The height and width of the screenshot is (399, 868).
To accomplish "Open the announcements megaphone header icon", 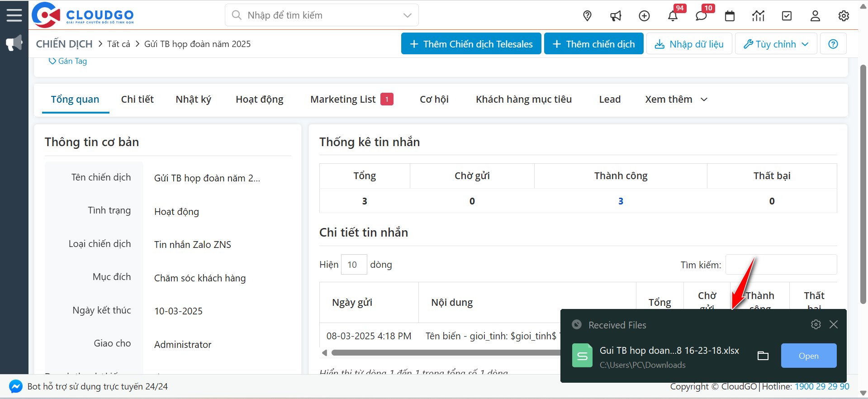I will (616, 16).
